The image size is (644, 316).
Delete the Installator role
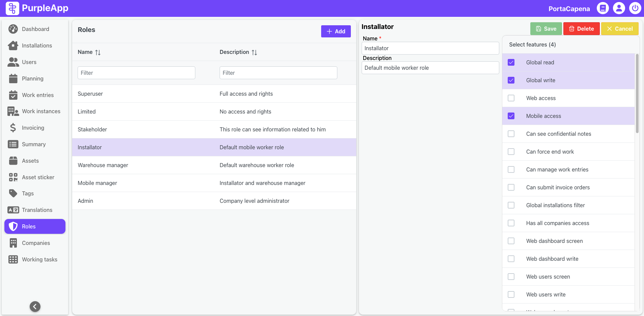coord(581,29)
